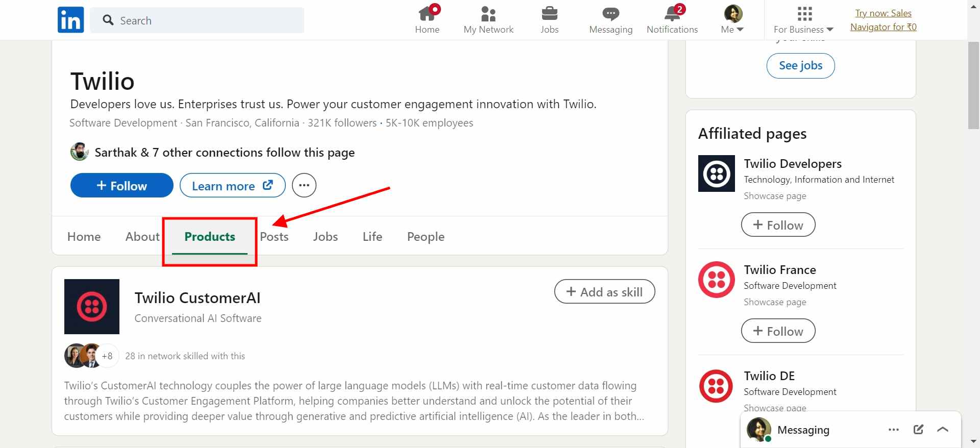This screenshot has width=980, height=448.
Task: Open the LinkedIn Home feed icon
Action: 427,14
